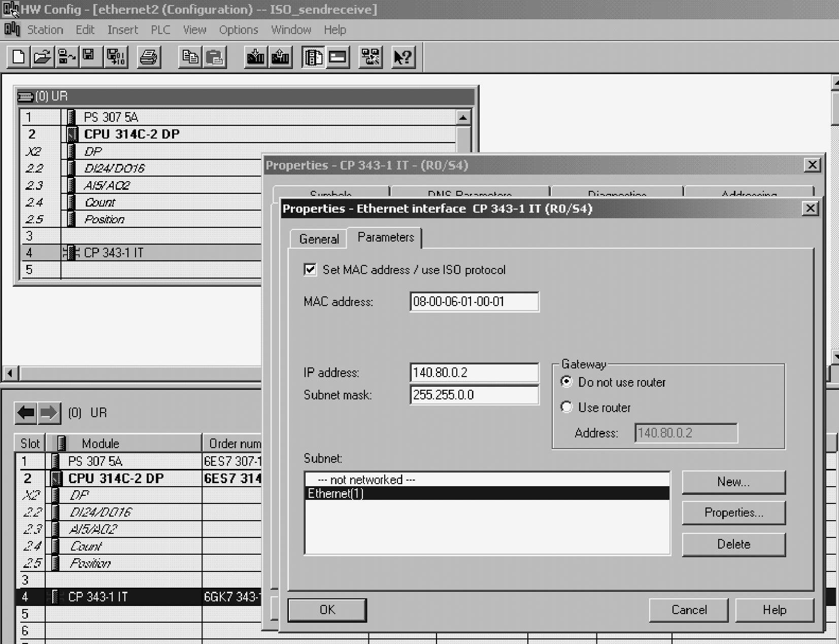Click the Module column header
The height and width of the screenshot is (644, 839).
pyautogui.click(x=124, y=443)
